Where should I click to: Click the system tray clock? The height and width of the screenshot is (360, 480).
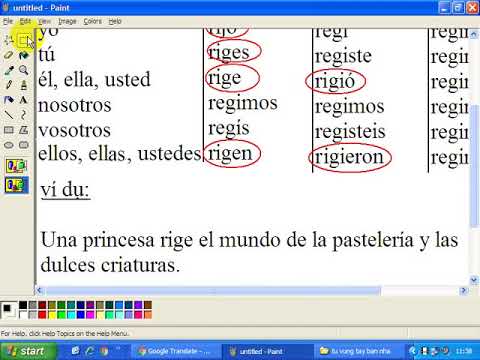tap(464, 351)
